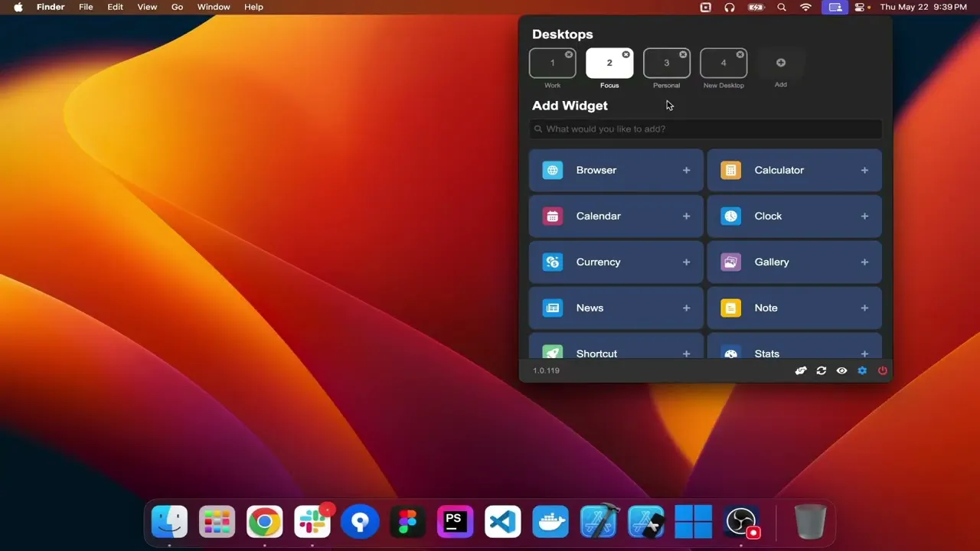
Task: Add the Calculator widget using plus icon
Action: (x=864, y=170)
